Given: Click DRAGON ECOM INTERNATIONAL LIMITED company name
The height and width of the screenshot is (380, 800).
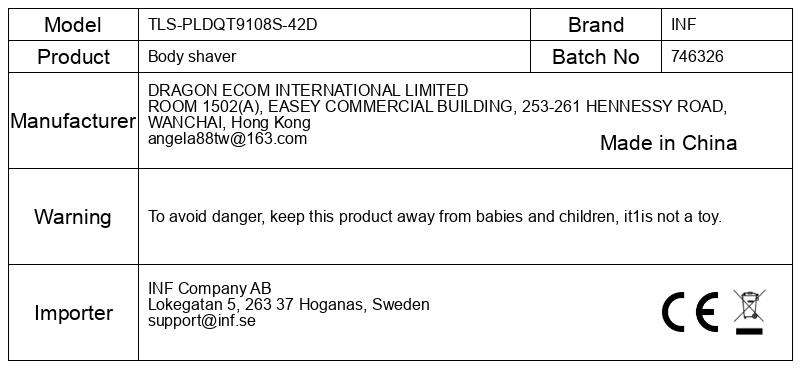Looking at the screenshot, I should click(308, 90).
